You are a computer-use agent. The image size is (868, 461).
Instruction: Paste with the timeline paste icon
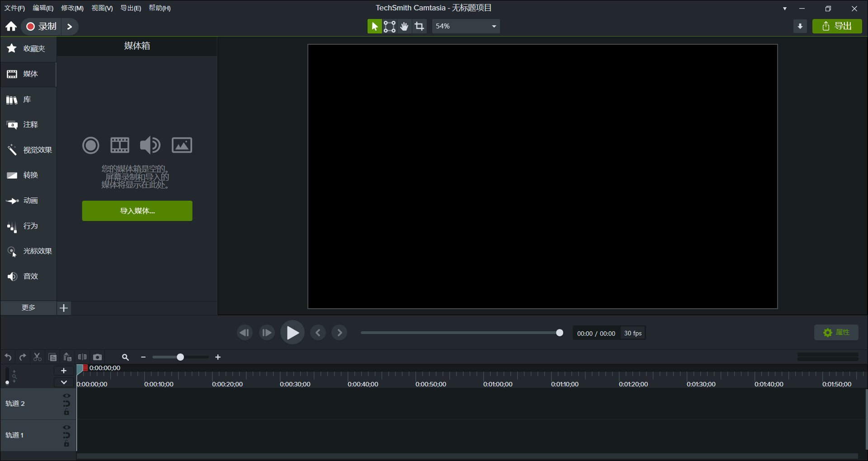click(x=67, y=358)
